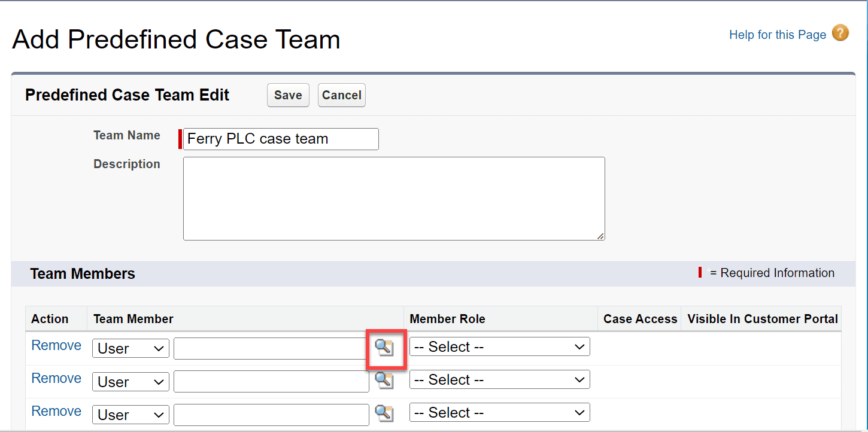This screenshot has width=868, height=432.
Task: Click the first team member text box
Action: click(x=271, y=348)
